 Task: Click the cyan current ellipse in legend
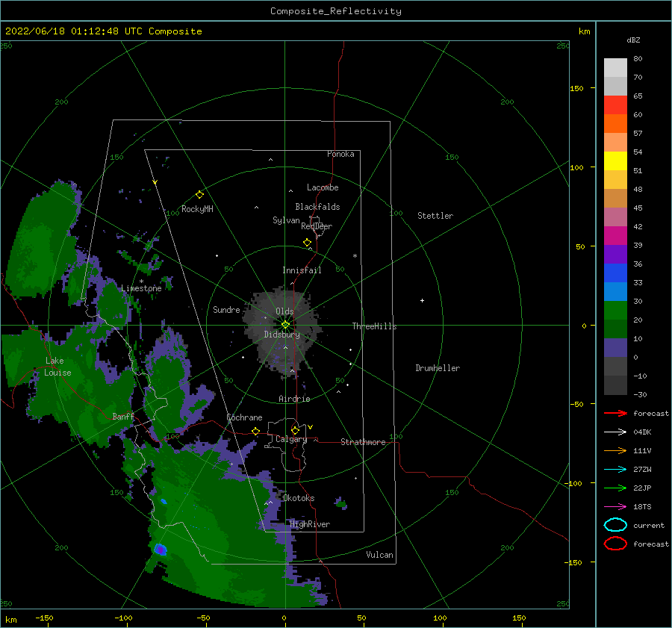(x=615, y=525)
